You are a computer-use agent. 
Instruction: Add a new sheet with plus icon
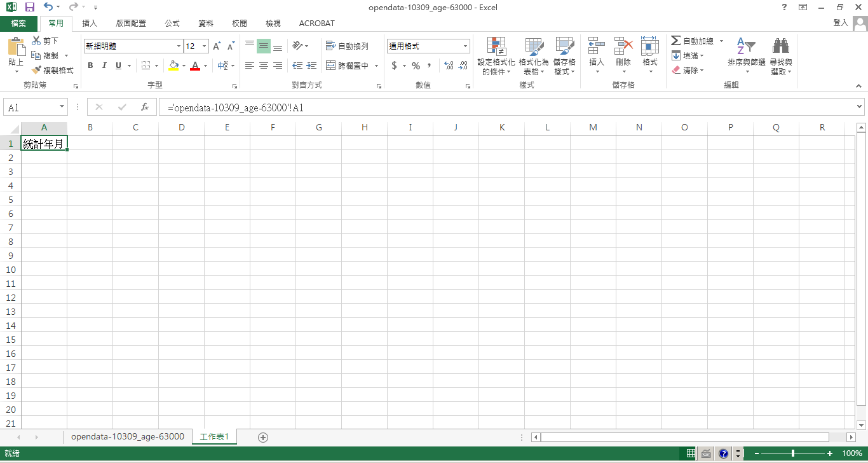tap(263, 437)
